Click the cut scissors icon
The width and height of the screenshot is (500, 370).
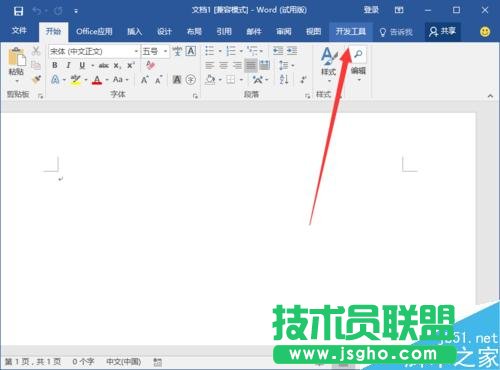[36, 51]
